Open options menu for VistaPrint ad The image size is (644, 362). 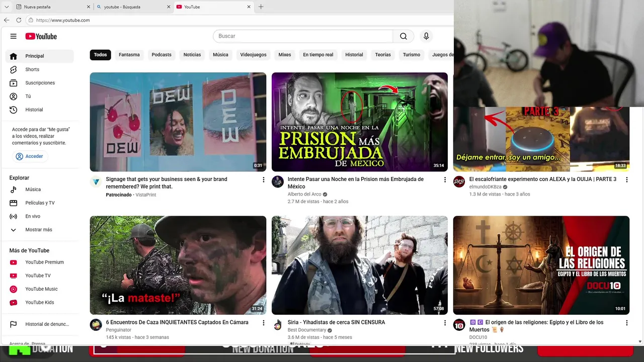point(263,180)
